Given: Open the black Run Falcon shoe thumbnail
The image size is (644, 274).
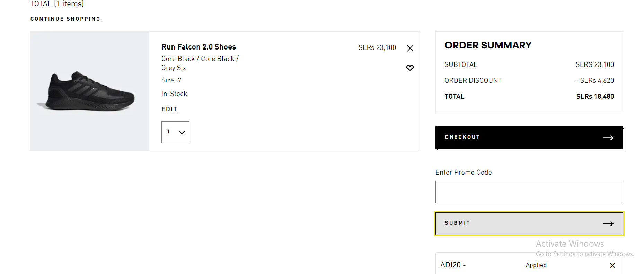Looking at the screenshot, I should tap(90, 91).
